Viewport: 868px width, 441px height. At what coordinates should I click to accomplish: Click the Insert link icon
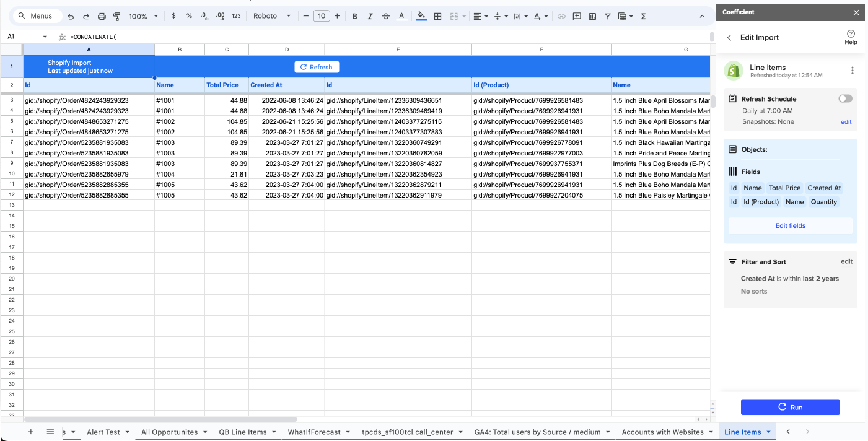coord(561,15)
